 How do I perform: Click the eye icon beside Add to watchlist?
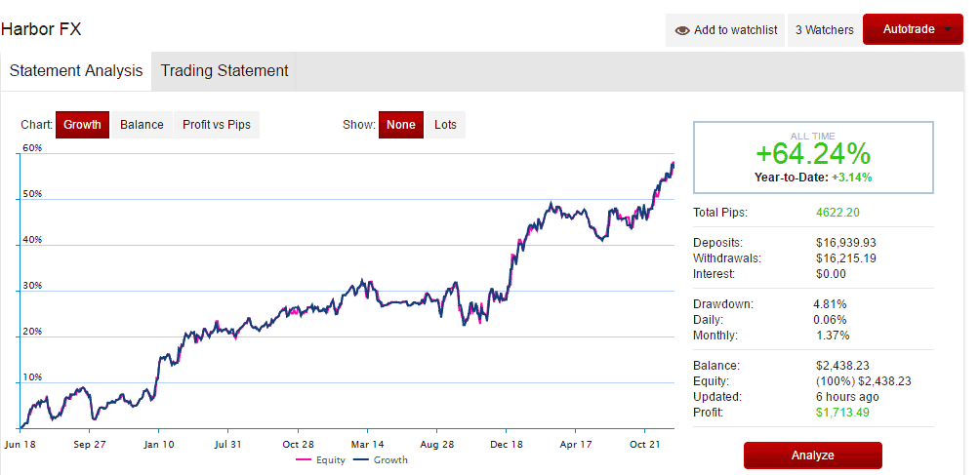point(682,30)
